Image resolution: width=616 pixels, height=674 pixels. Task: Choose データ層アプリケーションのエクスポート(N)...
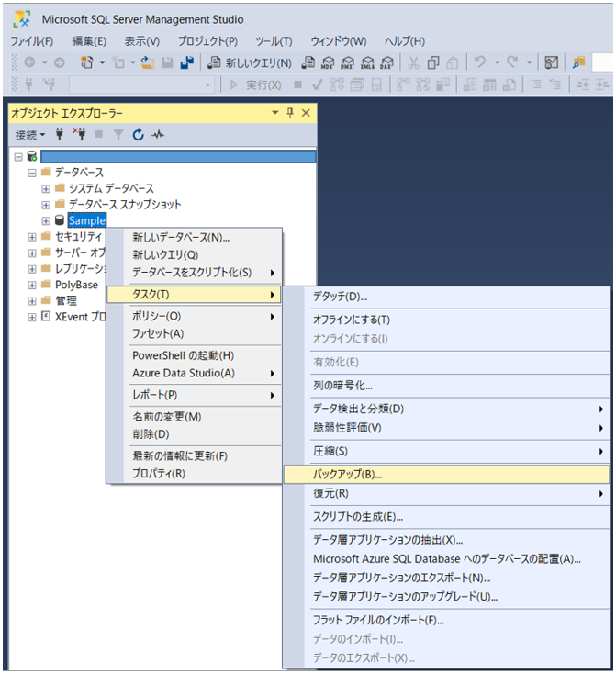pos(447,578)
